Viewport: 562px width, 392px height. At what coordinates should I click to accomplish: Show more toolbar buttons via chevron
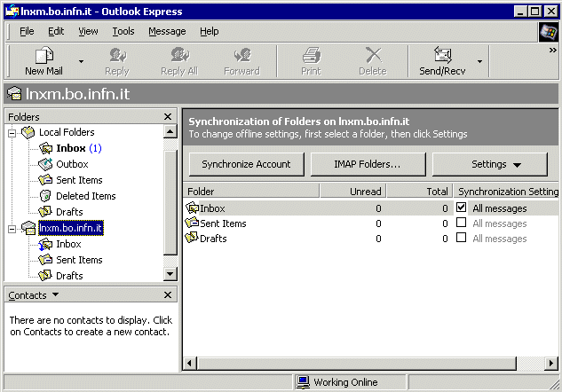click(552, 51)
